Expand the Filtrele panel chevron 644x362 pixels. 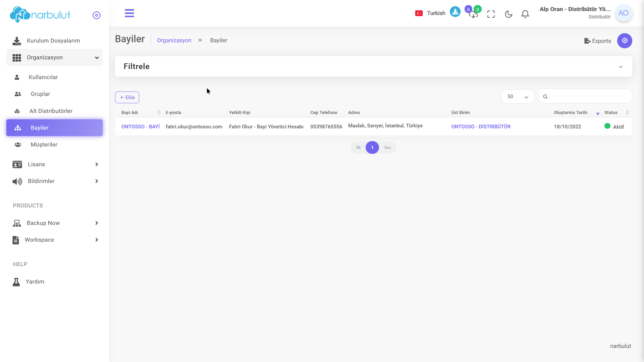coord(621,67)
